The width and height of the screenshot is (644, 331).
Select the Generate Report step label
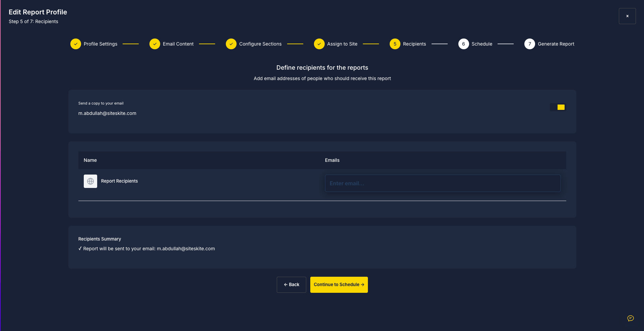pyautogui.click(x=556, y=44)
